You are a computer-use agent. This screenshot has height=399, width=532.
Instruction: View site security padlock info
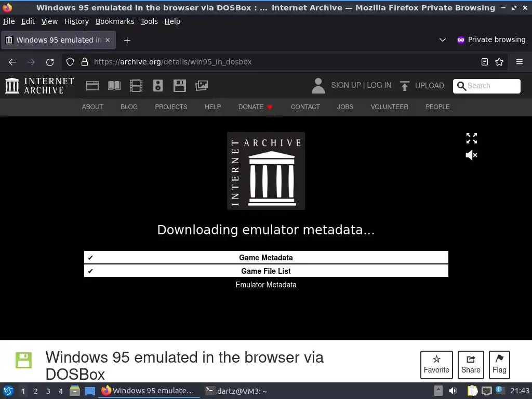[85, 62]
